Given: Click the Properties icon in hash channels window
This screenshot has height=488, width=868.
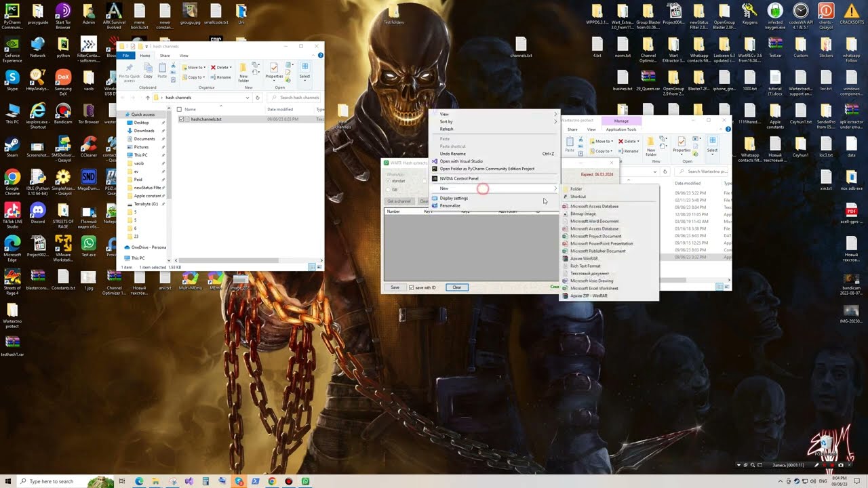Looking at the screenshot, I should [274, 70].
